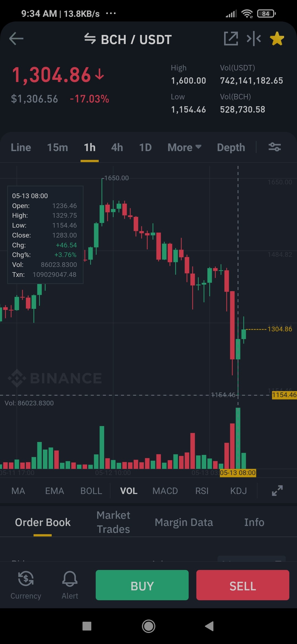Select the 15m interval
Image resolution: width=297 pixels, height=644 pixels.
click(57, 148)
